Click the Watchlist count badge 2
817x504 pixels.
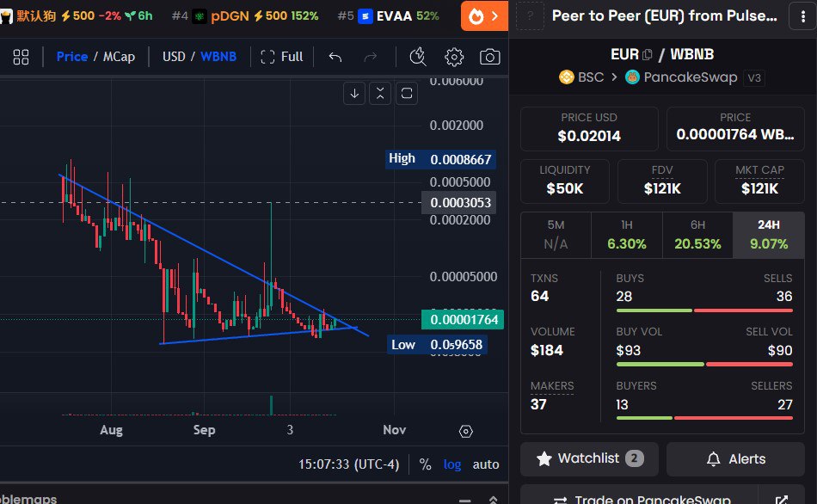pyautogui.click(x=634, y=458)
